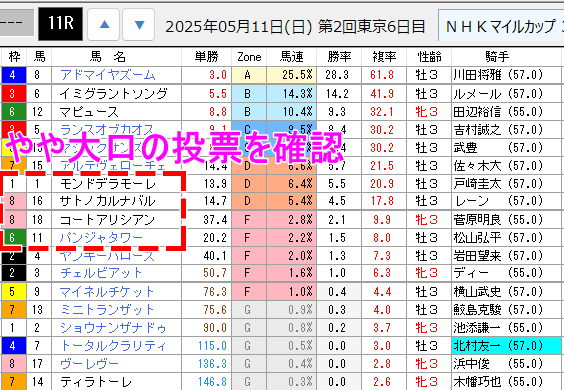Open the NHKマイルカップ race tab
This screenshot has width=564, height=390.
tap(501, 26)
